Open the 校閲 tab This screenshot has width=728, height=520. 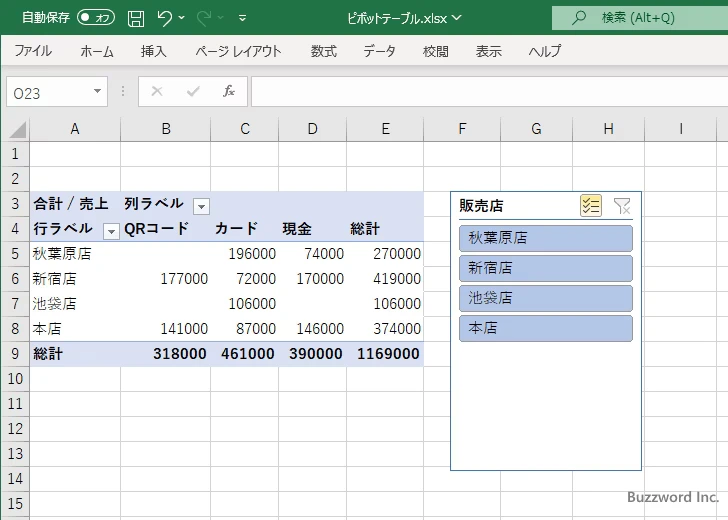436,51
